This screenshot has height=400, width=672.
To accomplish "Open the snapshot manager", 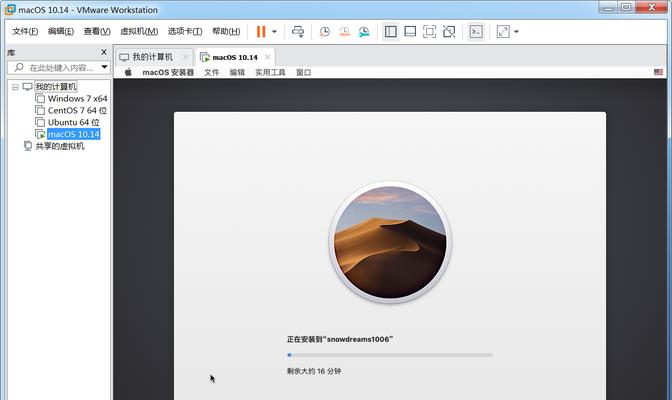I will 364,31.
